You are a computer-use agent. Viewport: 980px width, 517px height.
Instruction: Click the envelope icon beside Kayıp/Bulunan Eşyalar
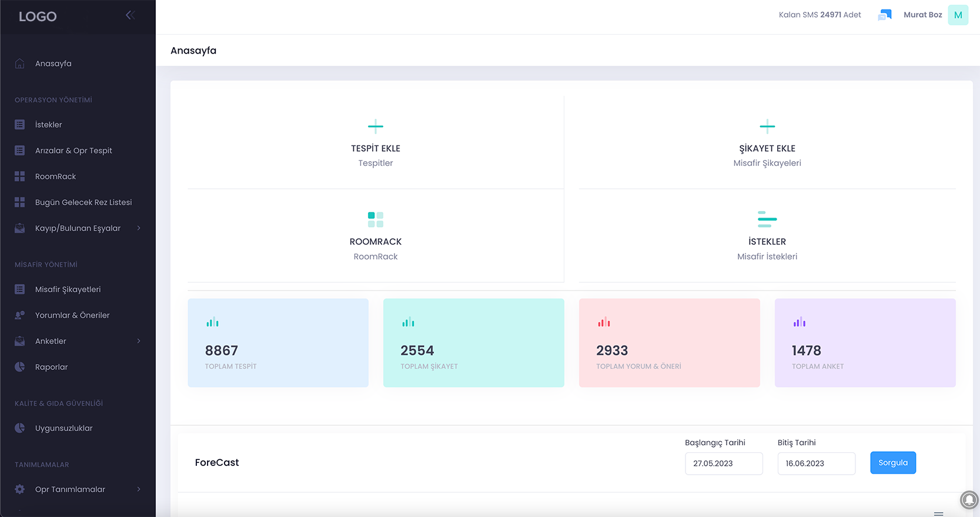[19, 228]
